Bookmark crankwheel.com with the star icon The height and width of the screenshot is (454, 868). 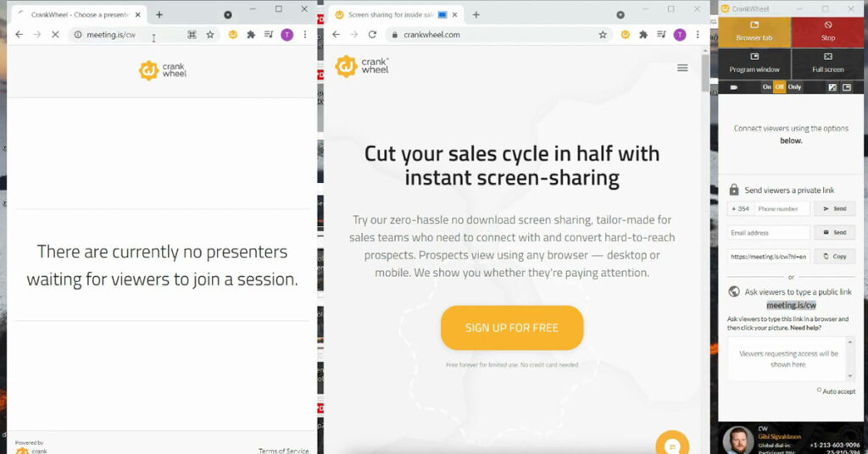603,35
